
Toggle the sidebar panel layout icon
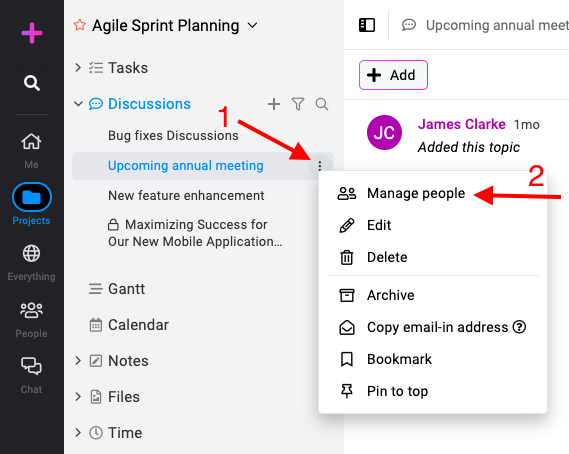[367, 25]
